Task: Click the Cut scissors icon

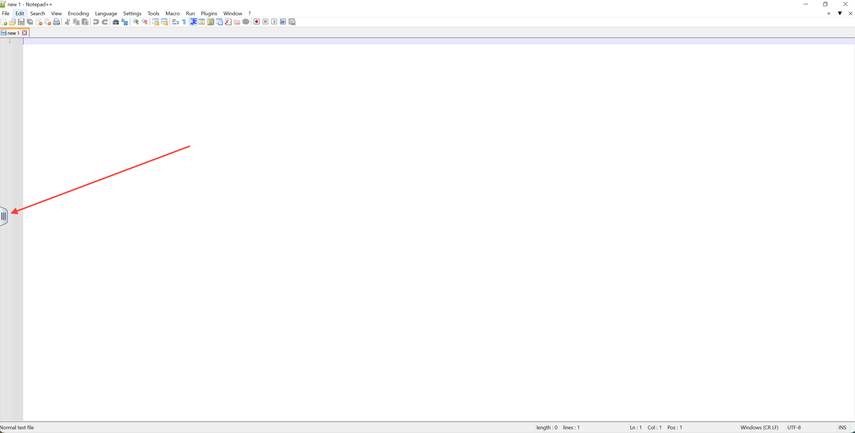Action: (x=67, y=22)
